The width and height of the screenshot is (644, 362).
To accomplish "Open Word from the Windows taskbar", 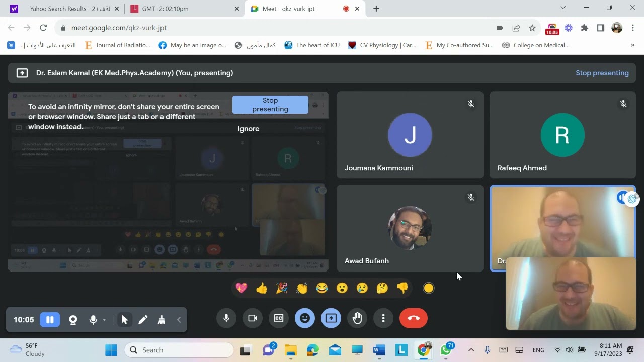I will click(x=379, y=350).
